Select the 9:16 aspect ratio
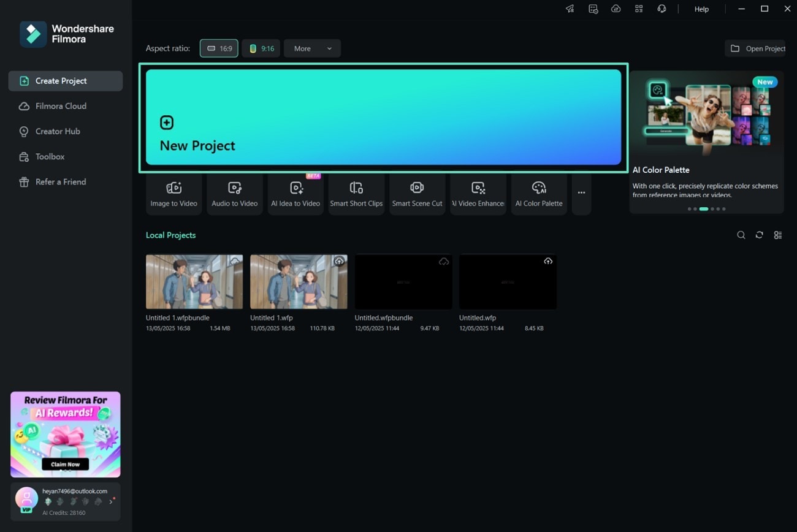Screen dimensions: 797x532 tap(261, 48)
